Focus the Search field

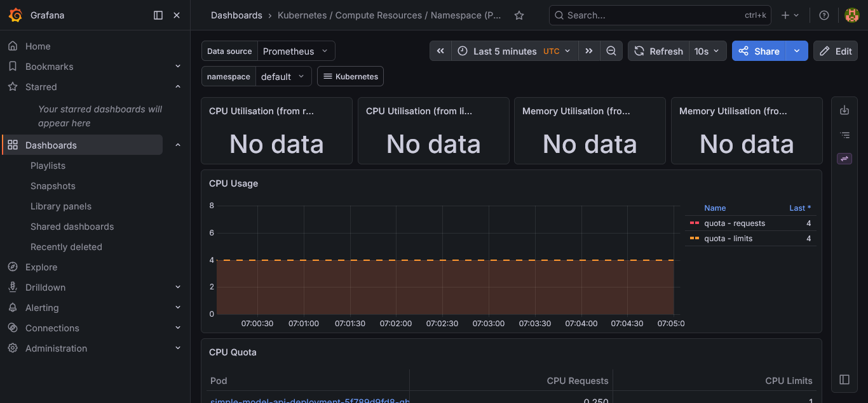tap(660, 15)
